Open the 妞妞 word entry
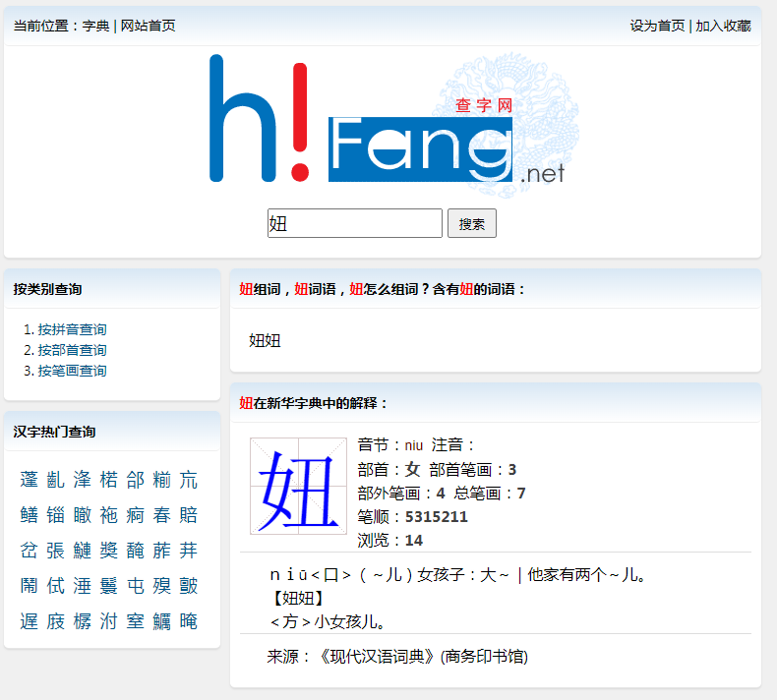This screenshot has height=700, width=777. tap(265, 341)
